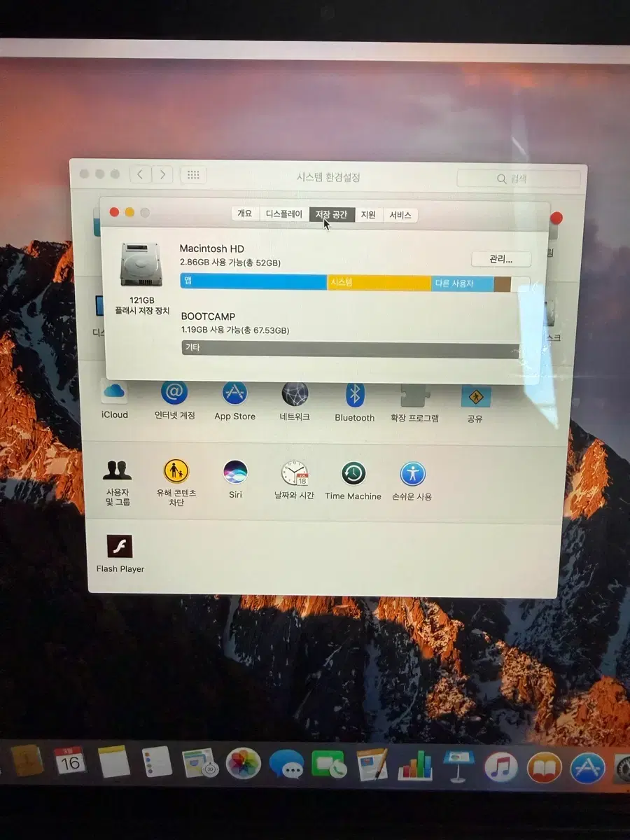This screenshot has height=840, width=630.
Task: Click the 1.19GB 사용 가능(총 67.53GB) text
Action: click(x=235, y=330)
